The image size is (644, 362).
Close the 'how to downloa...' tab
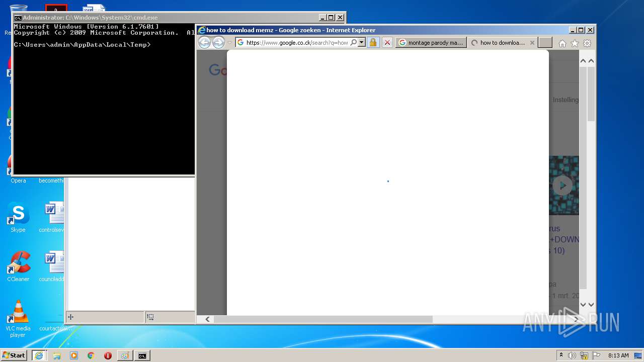click(532, 43)
